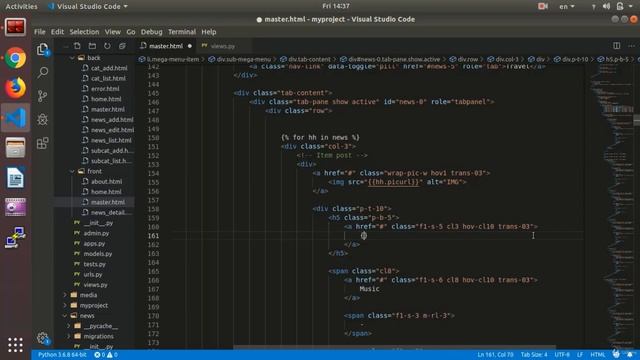640x360 pixels.
Task: Click the volume icon in top bar
Action: pyautogui.click(x=607, y=7)
